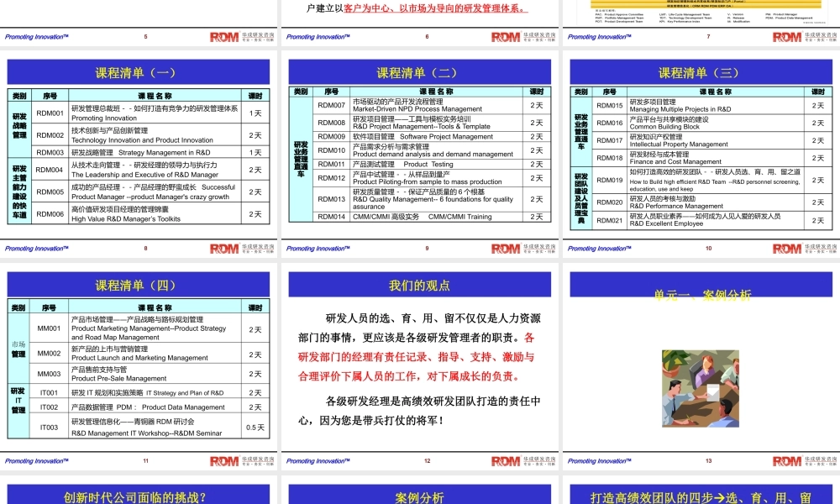Click the RDM014 cell

[x=331, y=217]
